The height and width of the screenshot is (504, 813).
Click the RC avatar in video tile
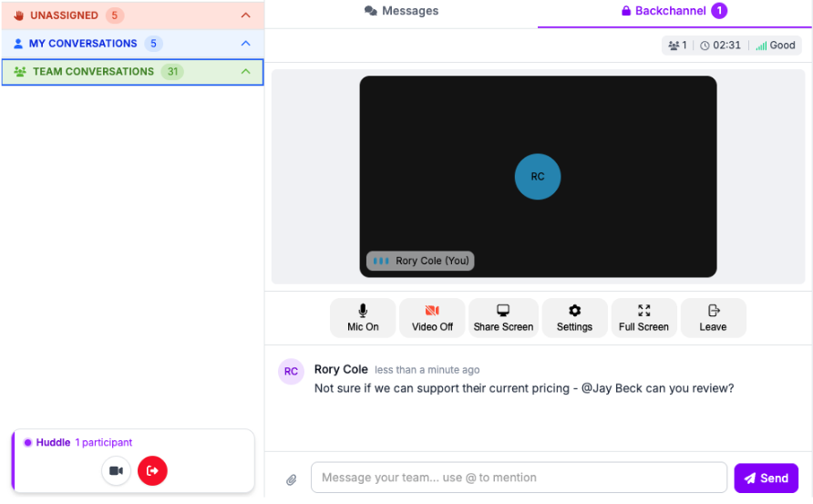pyautogui.click(x=538, y=177)
